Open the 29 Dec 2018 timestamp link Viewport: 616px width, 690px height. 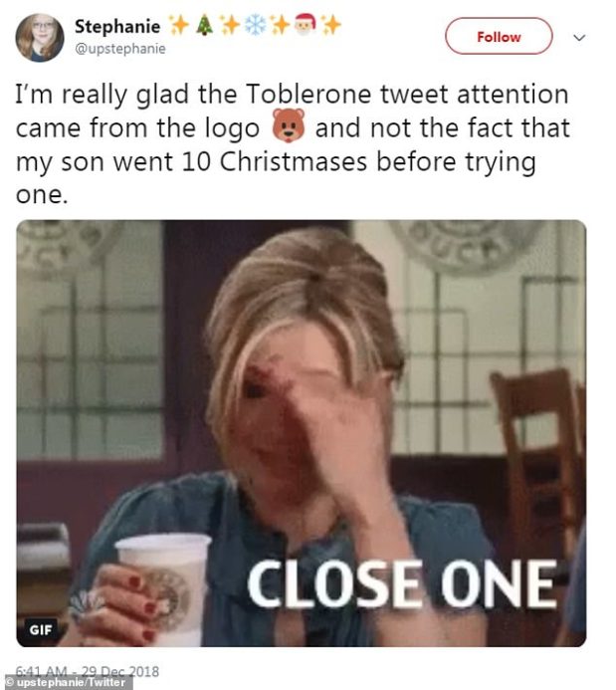pyautogui.click(x=87, y=671)
